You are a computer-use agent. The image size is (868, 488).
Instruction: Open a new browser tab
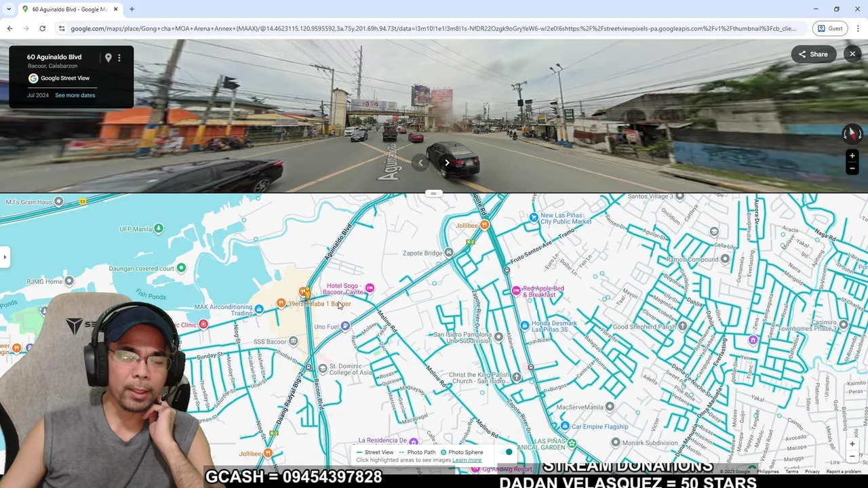tap(132, 9)
